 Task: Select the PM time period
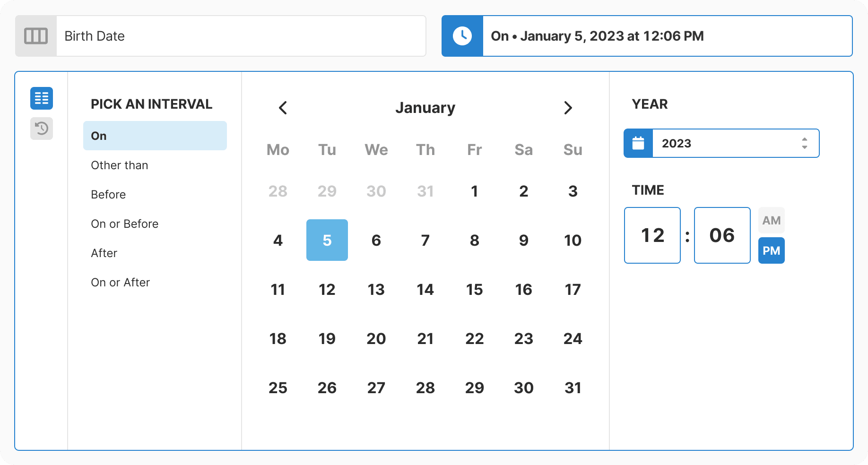(x=771, y=251)
